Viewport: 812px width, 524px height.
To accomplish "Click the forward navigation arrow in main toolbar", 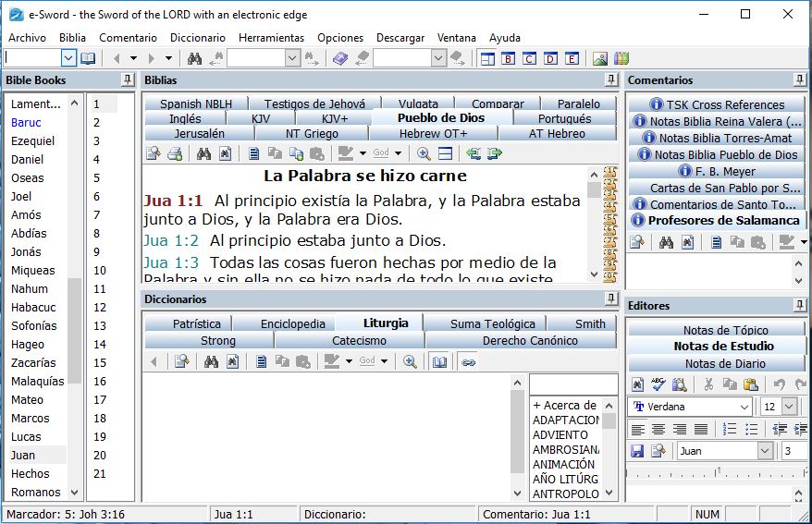I will (x=152, y=58).
